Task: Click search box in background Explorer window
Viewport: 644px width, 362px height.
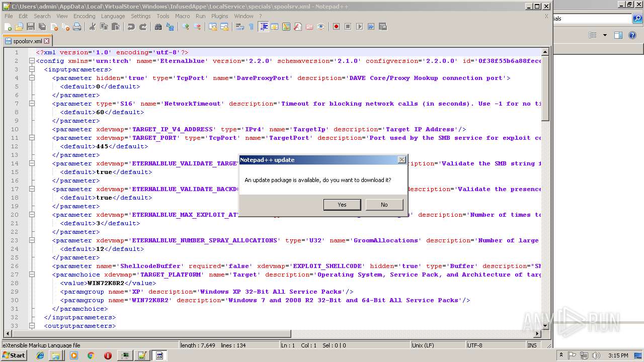Action: [x=592, y=19]
